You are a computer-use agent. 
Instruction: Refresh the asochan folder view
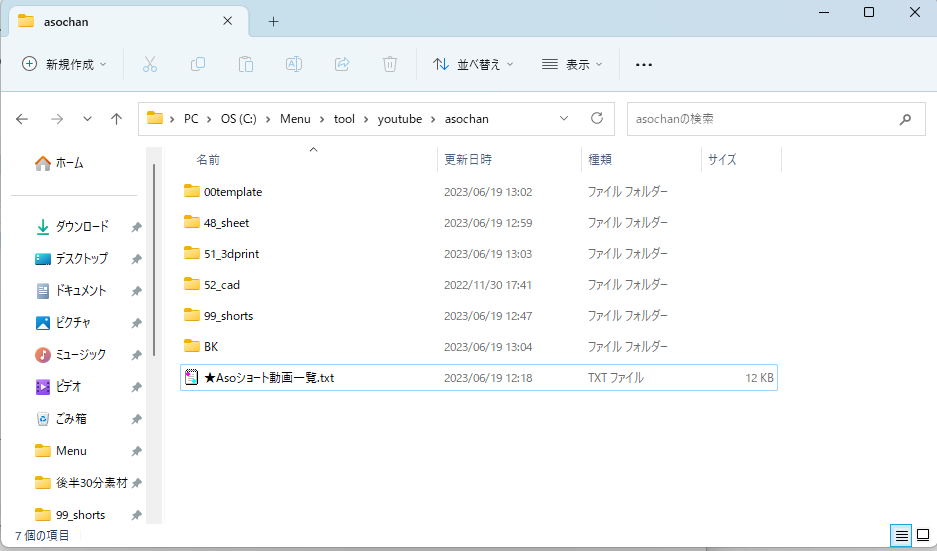click(x=596, y=118)
